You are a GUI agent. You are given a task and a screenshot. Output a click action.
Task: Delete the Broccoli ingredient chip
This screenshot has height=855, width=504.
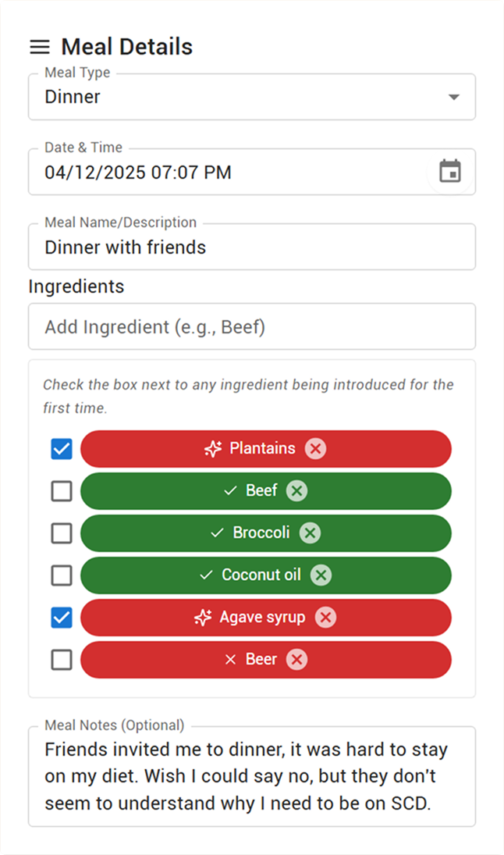pos(310,533)
